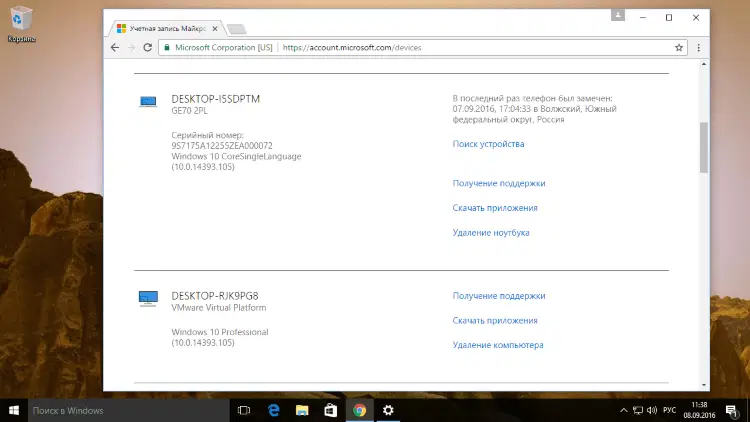Click the Chrome taskbar icon
This screenshot has height=422, width=750.
click(x=359, y=411)
